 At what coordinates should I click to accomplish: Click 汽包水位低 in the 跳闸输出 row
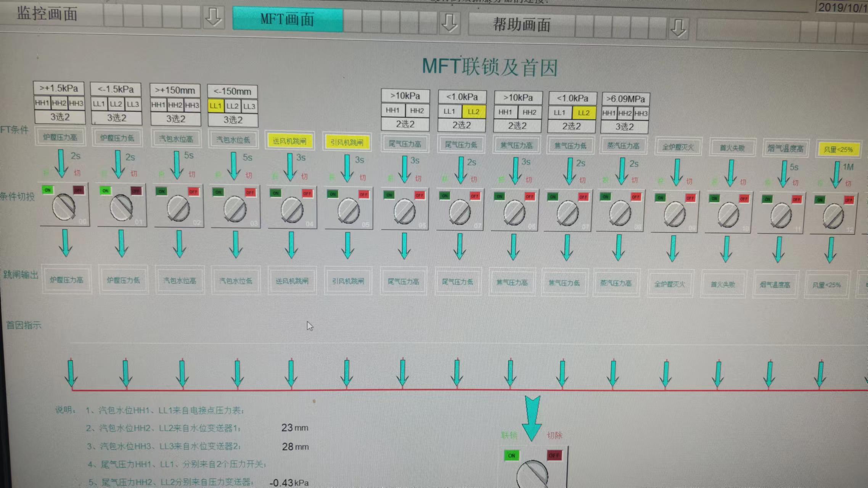pos(236,281)
